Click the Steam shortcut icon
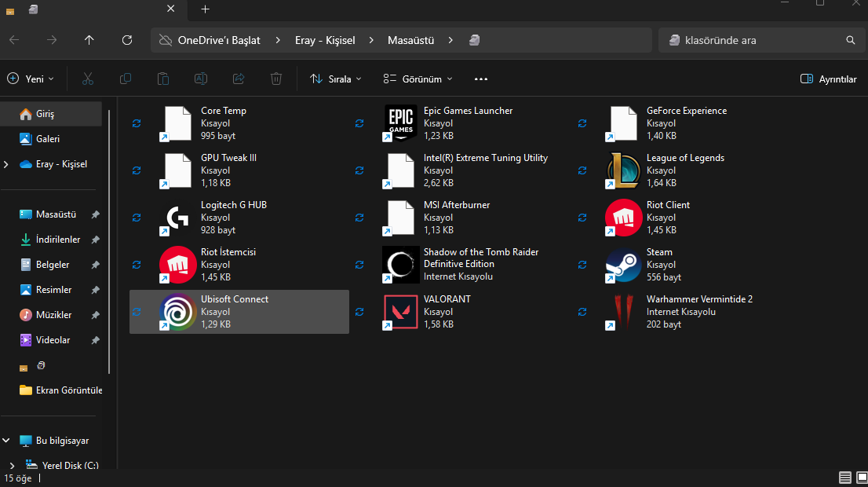This screenshot has width=868, height=487. pyautogui.click(x=623, y=265)
